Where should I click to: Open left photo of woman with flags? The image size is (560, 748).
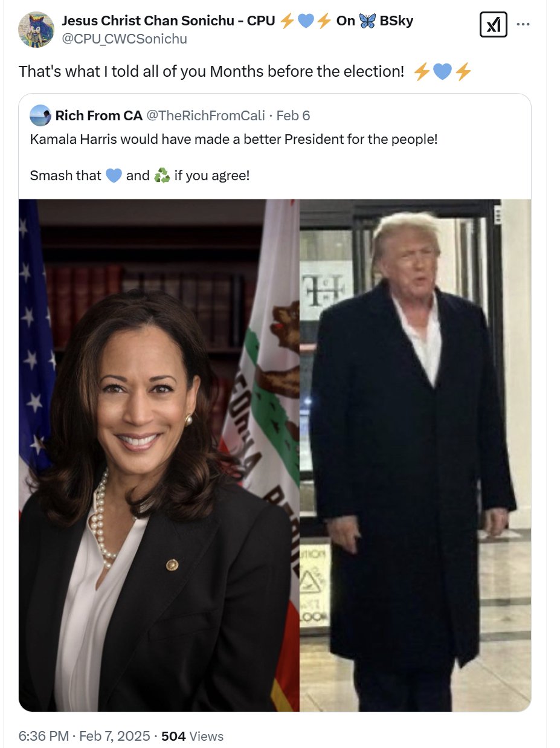pyautogui.click(x=159, y=455)
